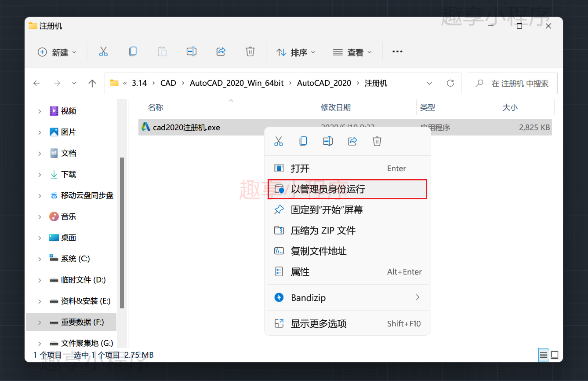This screenshot has height=381, width=588.
Task: Select 固定到"开始"屏幕 menu item
Action: click(347, 210)
